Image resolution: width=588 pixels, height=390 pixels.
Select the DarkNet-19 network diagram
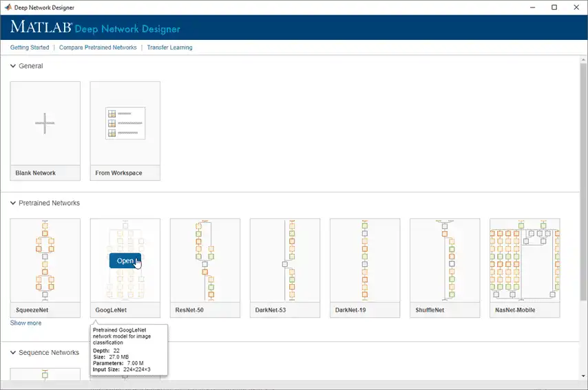click(x=365, y=261)
